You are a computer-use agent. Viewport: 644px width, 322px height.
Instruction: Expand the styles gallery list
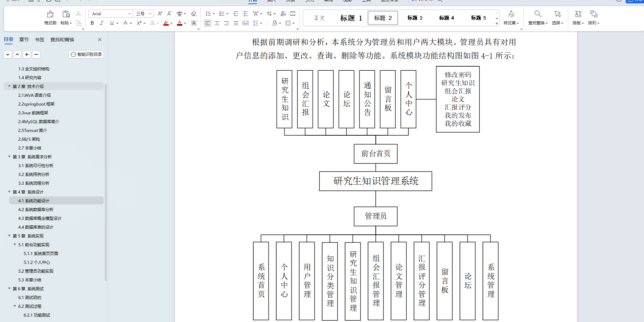(x=497, y=23)
